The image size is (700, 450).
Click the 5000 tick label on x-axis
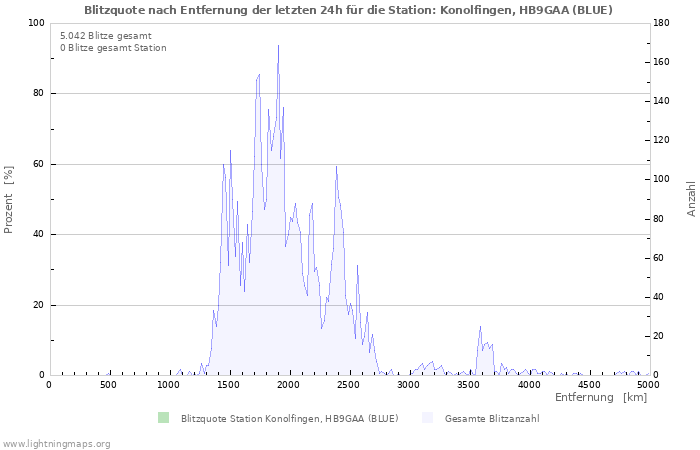[648, 384]
